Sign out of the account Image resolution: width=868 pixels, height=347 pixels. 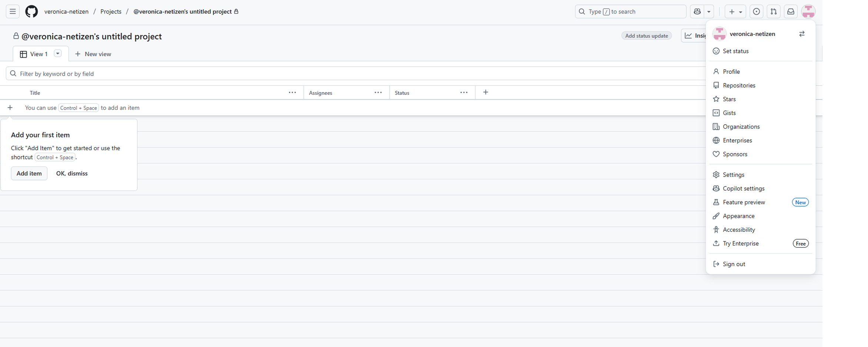tap(761, 264)
